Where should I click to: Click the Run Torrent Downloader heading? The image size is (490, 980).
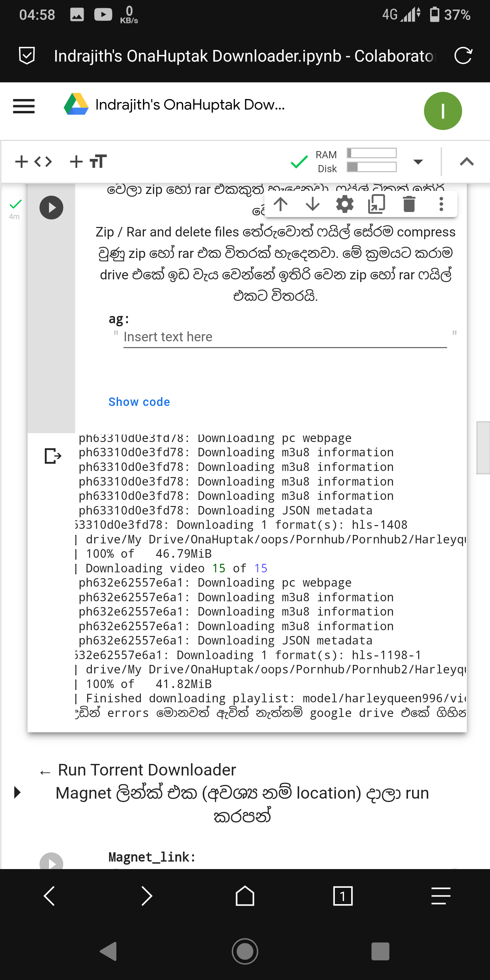tap(147, 770)
